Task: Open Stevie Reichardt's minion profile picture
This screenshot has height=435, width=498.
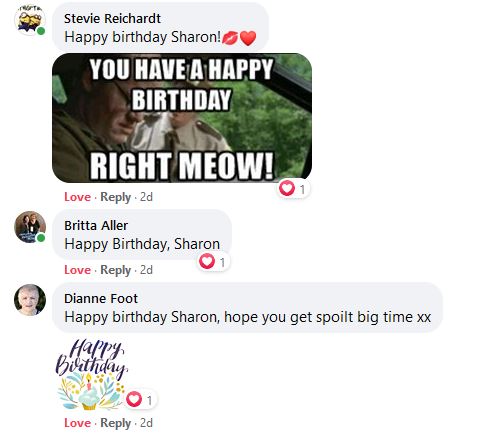Action: [x=30, y=20]
